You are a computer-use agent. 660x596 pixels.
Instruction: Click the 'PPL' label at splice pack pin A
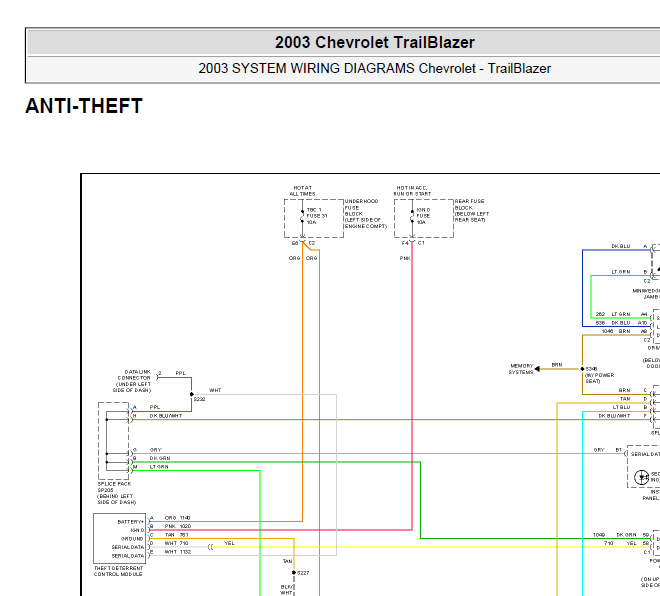155,407
